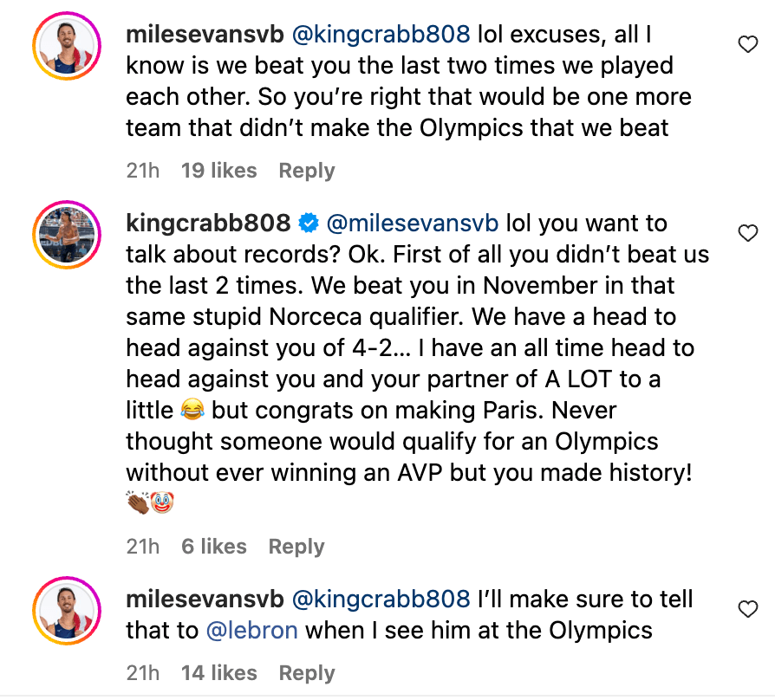The image size is (775, 700).
Task: Open the 14 likes list
Action: pos(218,673)
